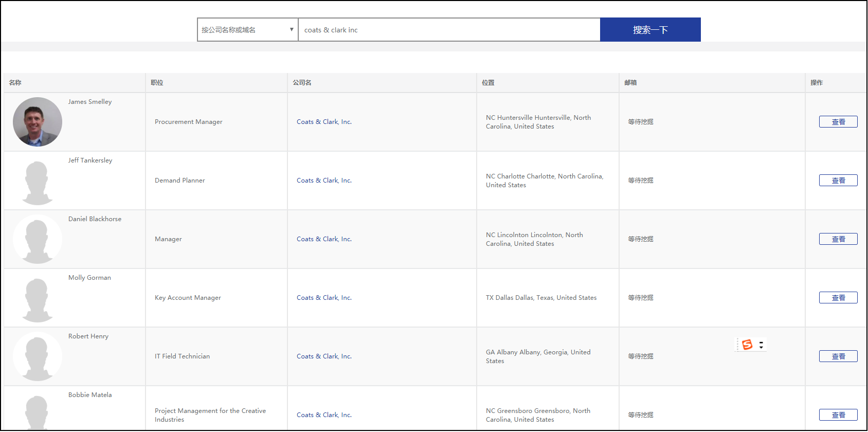Click Daniel Blackhorse's placeholder avatar
Viewport: 868px width, 432px height.
coord(38,239)
